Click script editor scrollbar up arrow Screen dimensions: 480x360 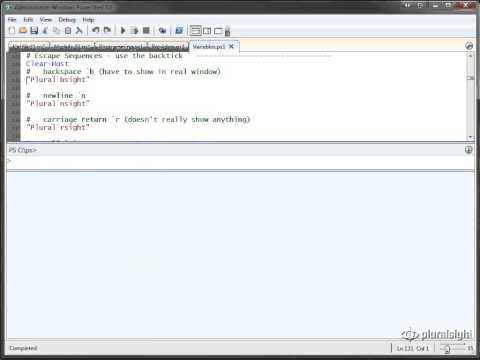470,56
